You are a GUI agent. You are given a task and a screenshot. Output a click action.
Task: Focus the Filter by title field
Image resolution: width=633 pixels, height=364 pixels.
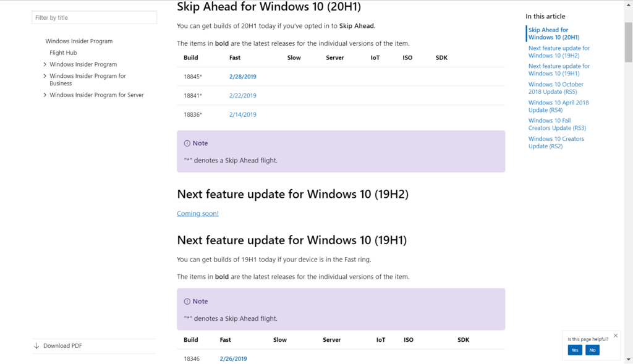click(94, 17)
